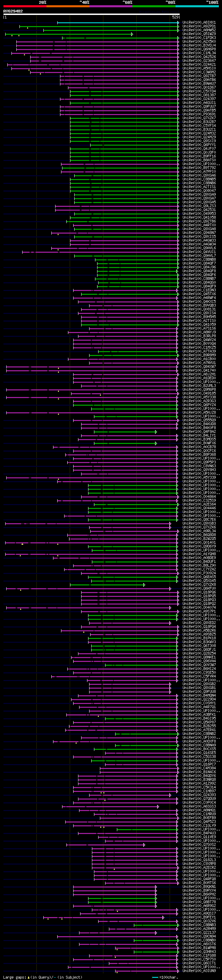Click the UniRef100_A4GUI1 label

199,103
